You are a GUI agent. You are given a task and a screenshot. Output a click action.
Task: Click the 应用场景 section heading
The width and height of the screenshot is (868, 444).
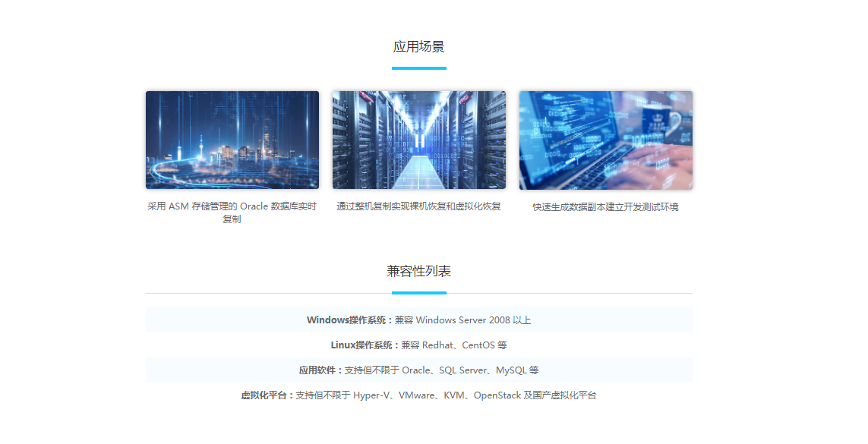pyautogui.click(x=418, y=47)
